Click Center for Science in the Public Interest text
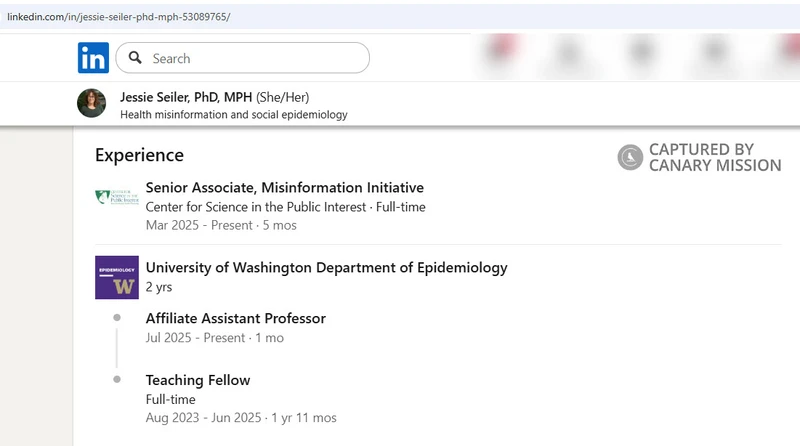 coord(256,207)
